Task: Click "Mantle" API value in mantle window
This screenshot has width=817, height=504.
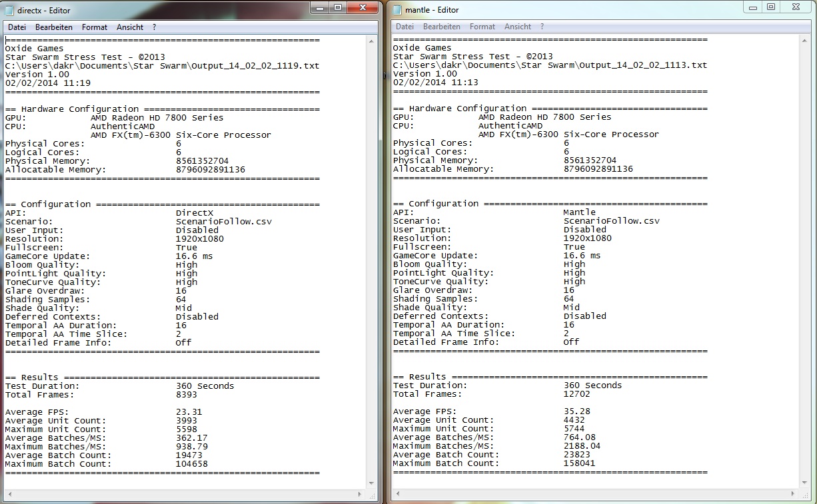Action: tap(580, 212)
